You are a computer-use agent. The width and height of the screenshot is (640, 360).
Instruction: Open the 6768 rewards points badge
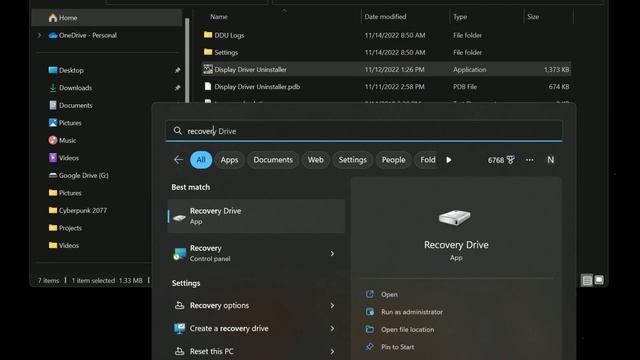pos(501,160)
